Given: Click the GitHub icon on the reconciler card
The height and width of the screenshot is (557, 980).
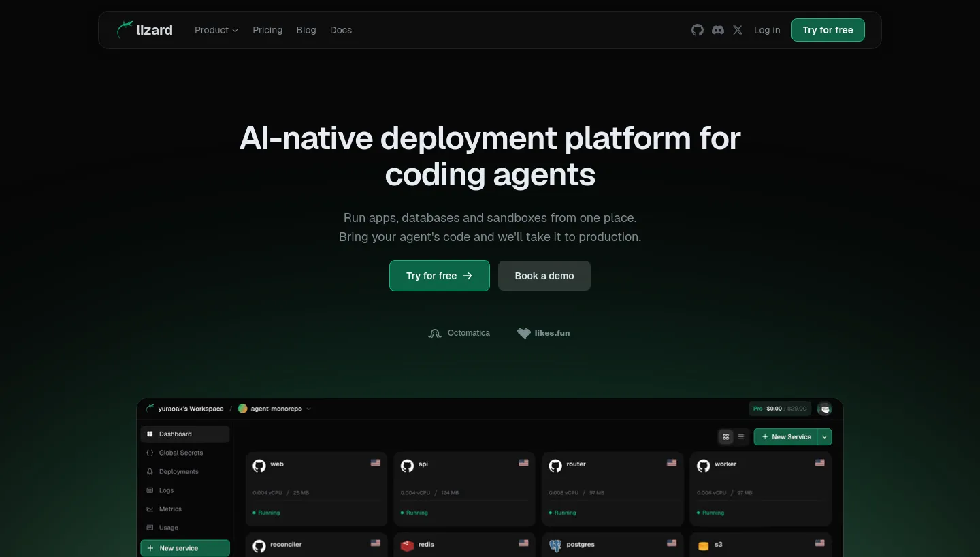Looking at the screenshot, I should [x=259, y=546].
